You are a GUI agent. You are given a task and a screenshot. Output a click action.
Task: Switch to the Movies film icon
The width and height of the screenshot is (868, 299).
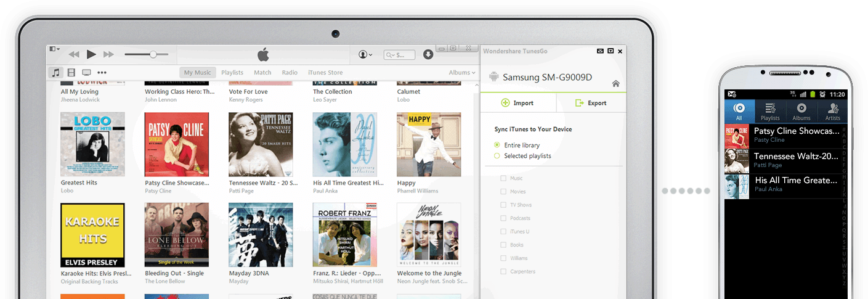(71, 73)
